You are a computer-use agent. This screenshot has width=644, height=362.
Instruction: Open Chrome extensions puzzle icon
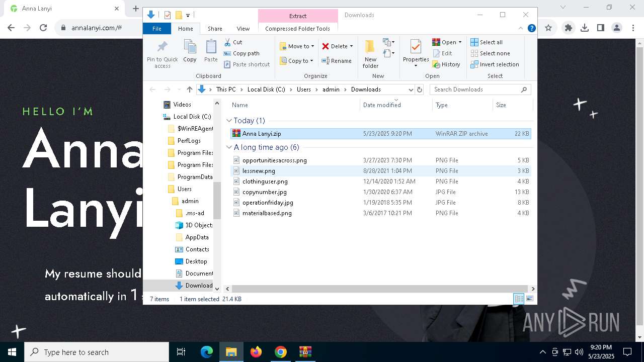[x=569, y=28]
